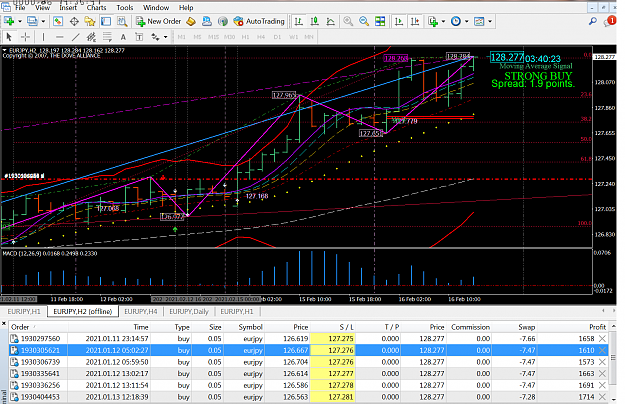Select the vertical line drawing tool
Viewport: 625px width, 404px height.
[x=43, y=37]
